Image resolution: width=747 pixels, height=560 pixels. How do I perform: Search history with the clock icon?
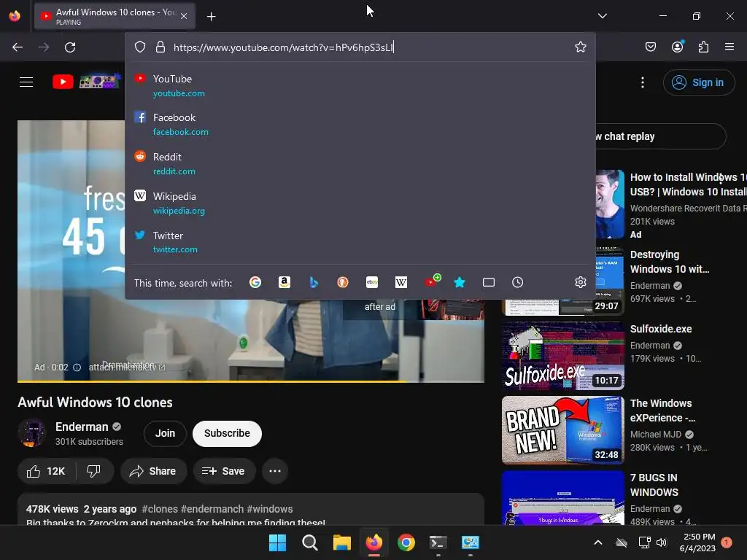click(517, 282)
